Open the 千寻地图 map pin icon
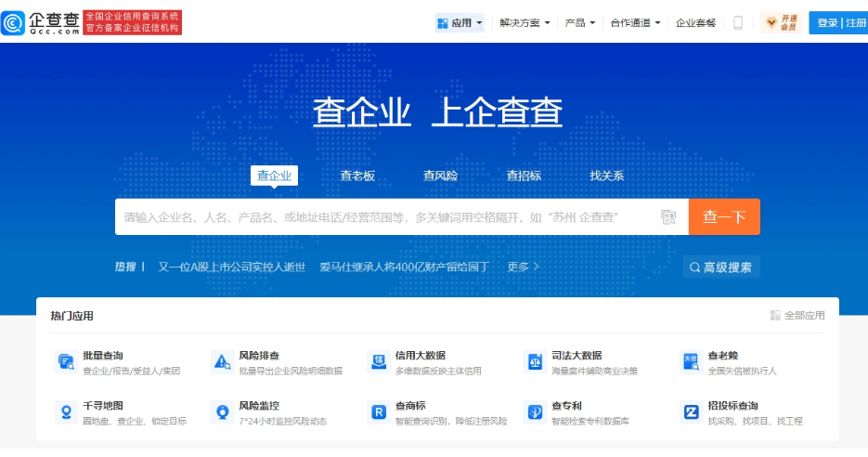Screen dimensions: 868x457 67,412
